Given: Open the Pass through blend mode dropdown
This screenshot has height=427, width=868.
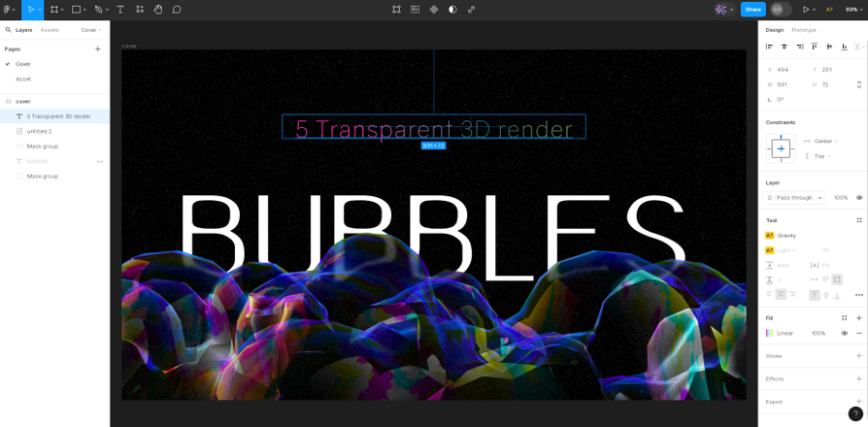Looking at the screenshot, I should click(x=795, y=197).
